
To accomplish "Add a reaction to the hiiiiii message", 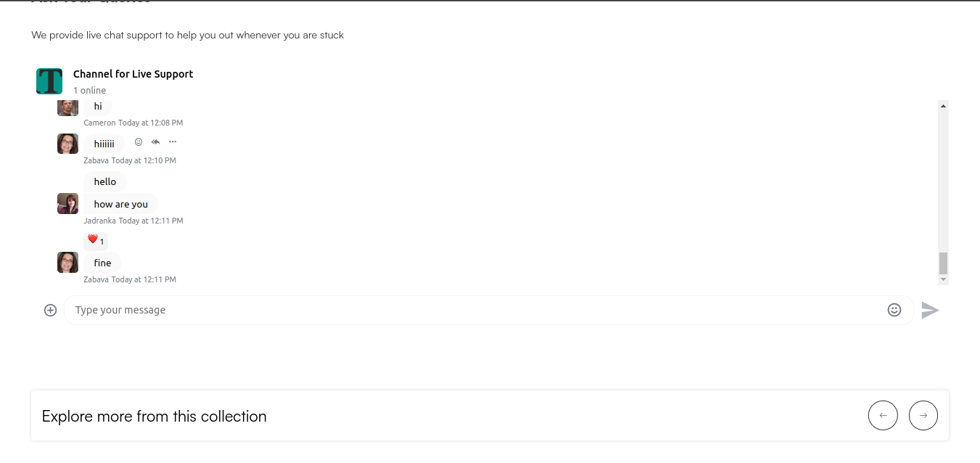I will coord(139,142).
